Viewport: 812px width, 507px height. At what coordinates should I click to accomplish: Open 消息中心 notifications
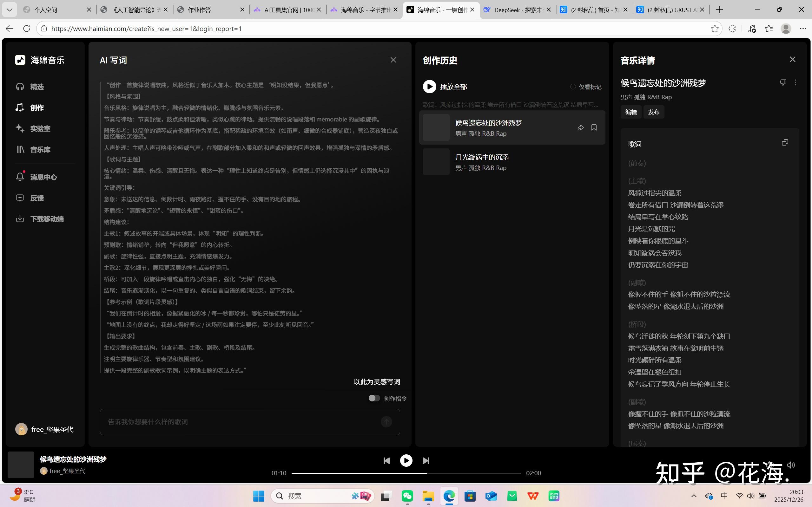click(43, 177)
